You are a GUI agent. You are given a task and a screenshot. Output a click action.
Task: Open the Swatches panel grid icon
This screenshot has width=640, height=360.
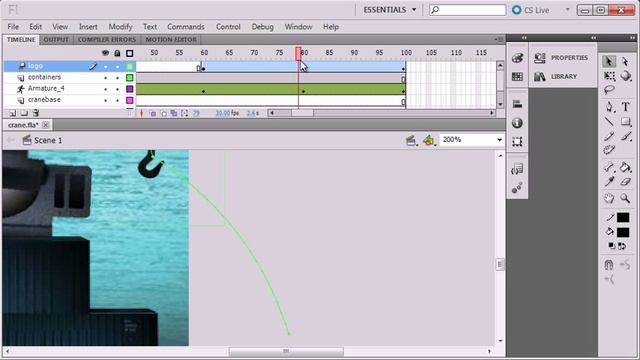click(517, 77)
